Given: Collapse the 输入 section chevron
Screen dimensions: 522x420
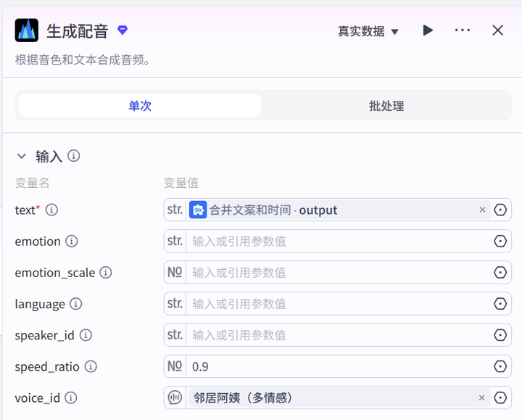Looking at the screenshot, I should [x=22, y=156].
